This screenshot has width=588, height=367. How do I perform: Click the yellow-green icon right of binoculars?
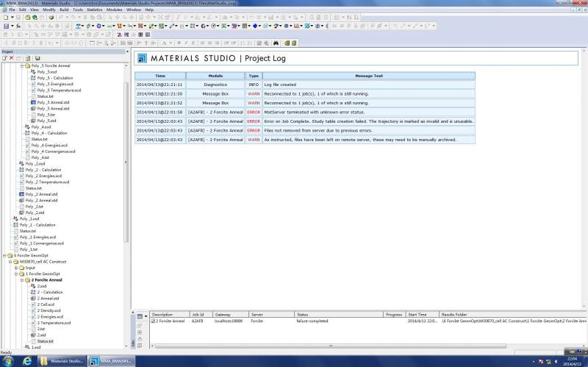tap(287, 43)
